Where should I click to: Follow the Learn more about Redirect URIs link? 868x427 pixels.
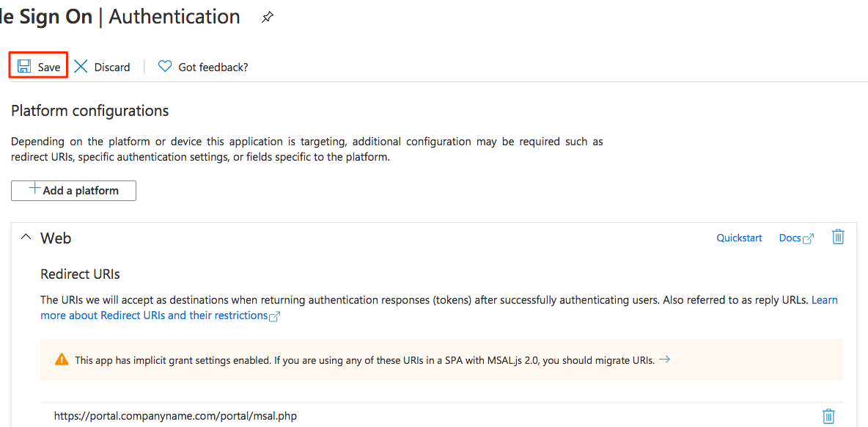click(x=154, y=315)
